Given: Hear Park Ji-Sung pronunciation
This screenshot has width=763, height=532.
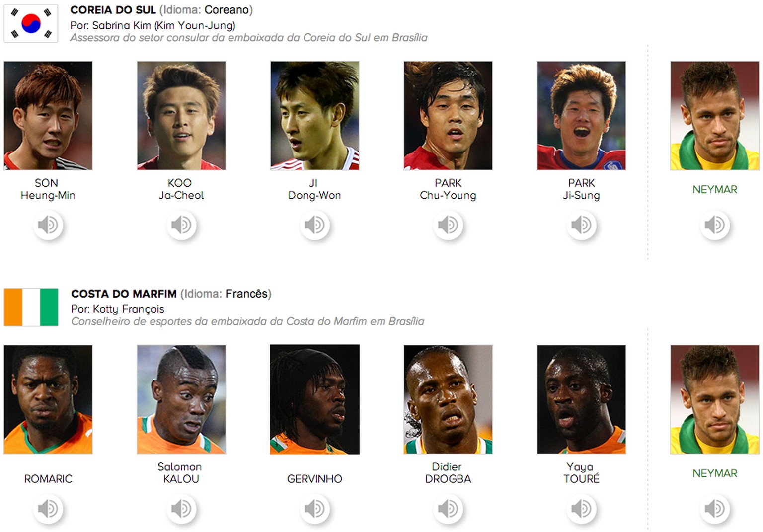Looking at the screenshot, I should tap(581, 225).
